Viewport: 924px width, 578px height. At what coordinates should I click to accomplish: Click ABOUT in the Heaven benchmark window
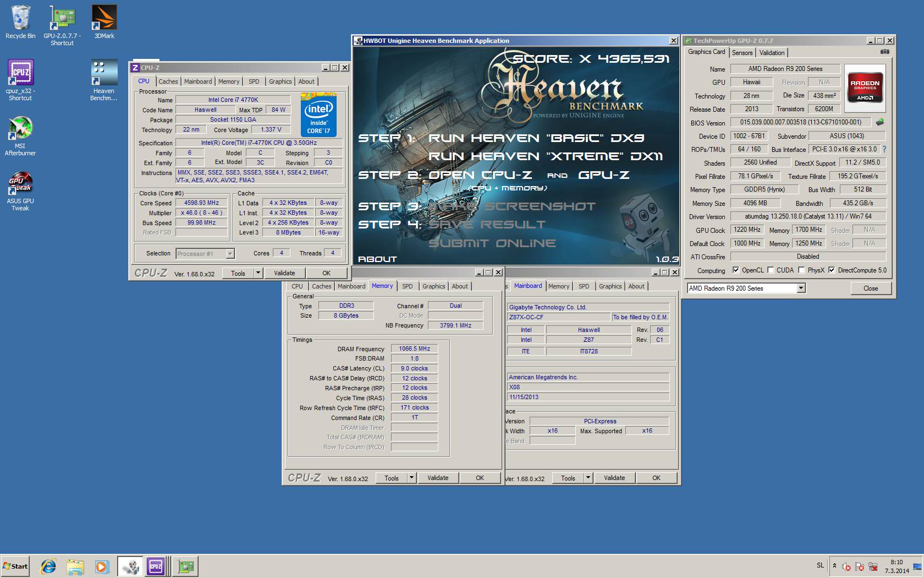click(377, 259)
